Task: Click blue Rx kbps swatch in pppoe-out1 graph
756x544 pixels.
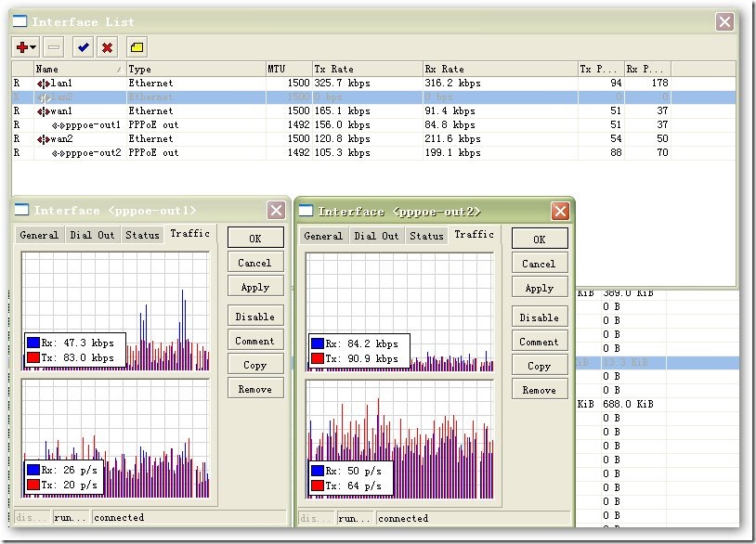Action: (x=33, y=343)
